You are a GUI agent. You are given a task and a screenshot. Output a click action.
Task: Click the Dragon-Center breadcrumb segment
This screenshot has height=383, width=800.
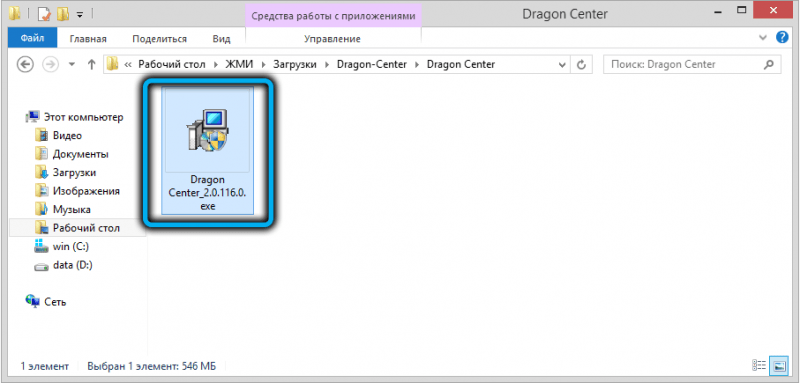click(372, 65)
